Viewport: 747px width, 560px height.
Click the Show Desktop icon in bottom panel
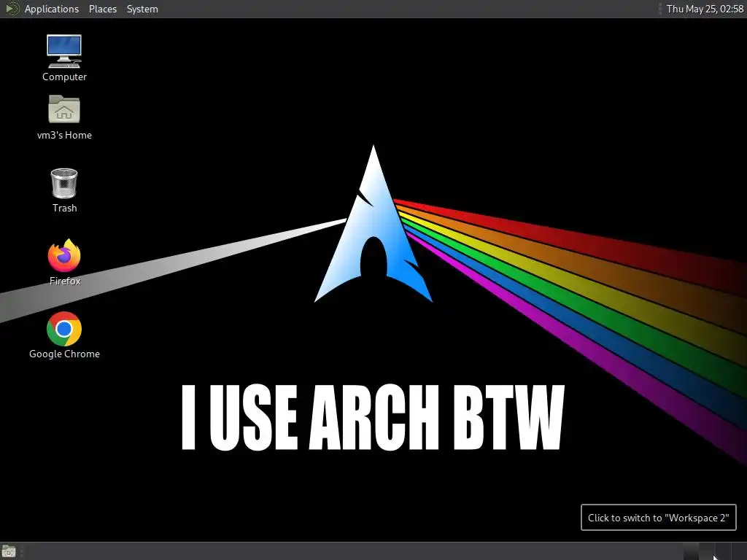point(9,551)
